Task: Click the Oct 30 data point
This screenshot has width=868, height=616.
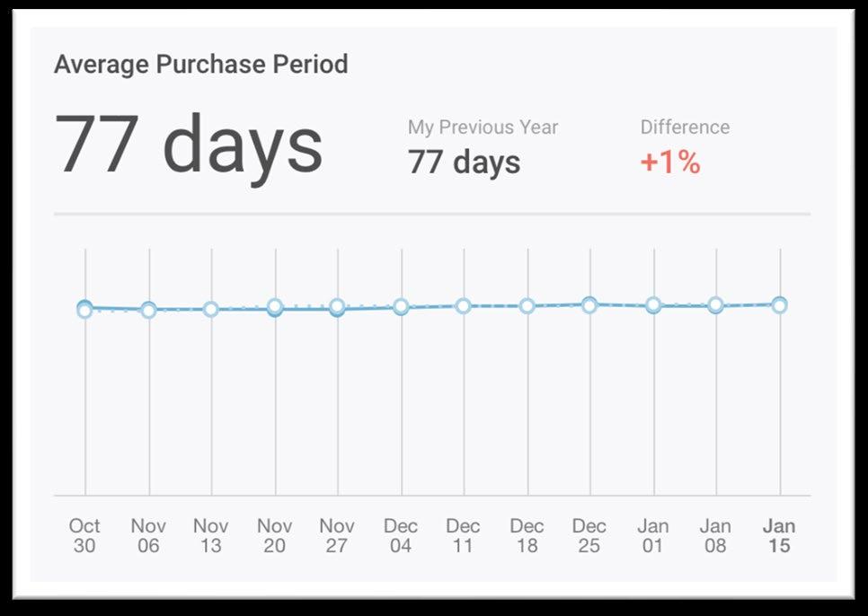Action: 84,309
